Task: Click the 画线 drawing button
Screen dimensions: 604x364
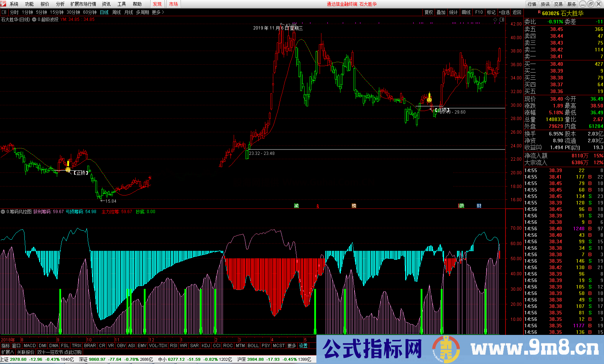Action: tap(466, 12)
